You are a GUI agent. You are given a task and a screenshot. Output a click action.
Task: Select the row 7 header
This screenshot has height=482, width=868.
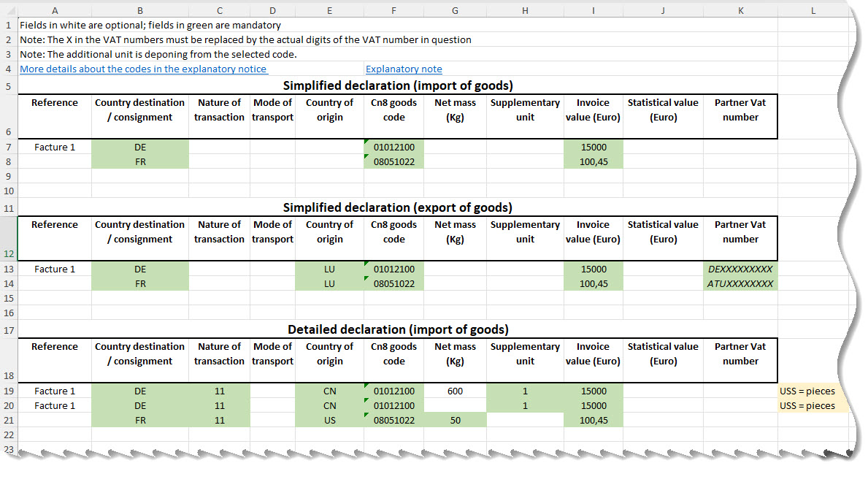(x=7, y=147)
